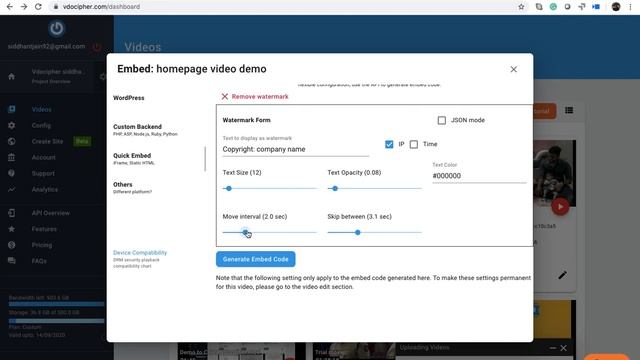Uncheck the IP checkbox
This screenshot has height=360, width=640.
[389, 144]
